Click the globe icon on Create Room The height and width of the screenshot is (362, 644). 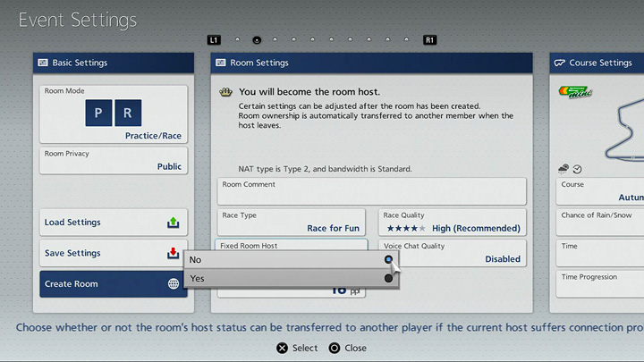pyautogui.click(x=174, y=284)
